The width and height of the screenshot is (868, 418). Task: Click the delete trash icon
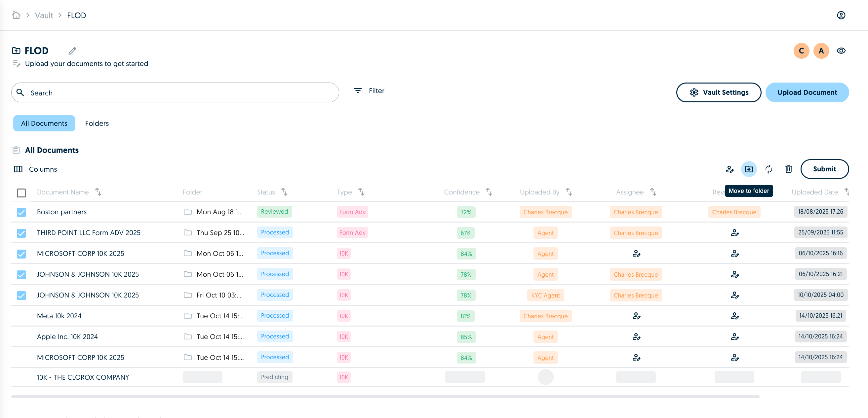pyautogui.click(x=788, y=169)
